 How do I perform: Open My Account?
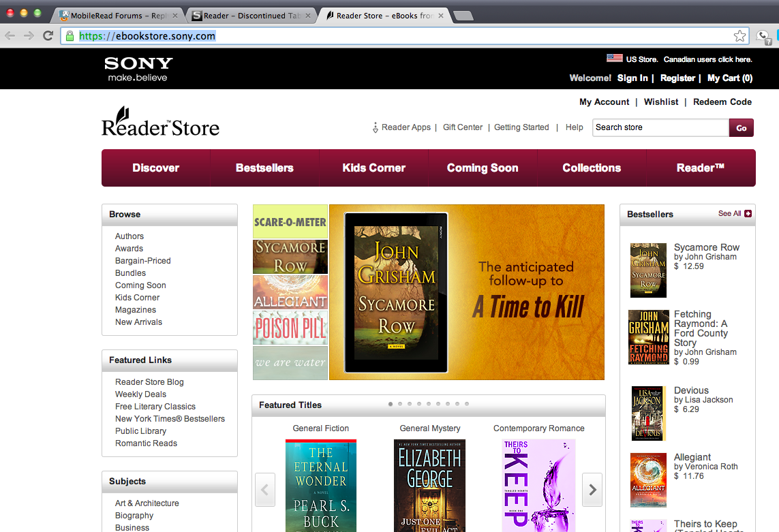click(604, 101)
